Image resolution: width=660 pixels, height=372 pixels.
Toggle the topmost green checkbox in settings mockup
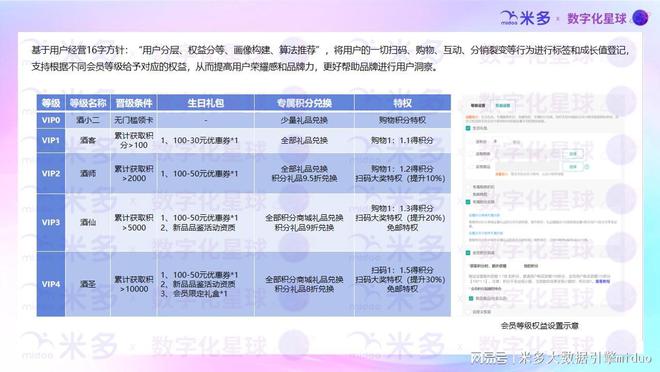(x=468, y=128)
